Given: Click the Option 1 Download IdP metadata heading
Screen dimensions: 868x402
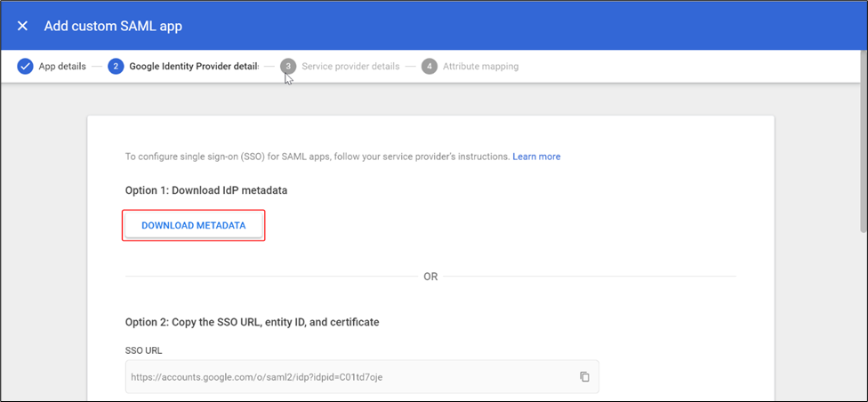Looking at the screenshot, I should [x=206, y=190].
